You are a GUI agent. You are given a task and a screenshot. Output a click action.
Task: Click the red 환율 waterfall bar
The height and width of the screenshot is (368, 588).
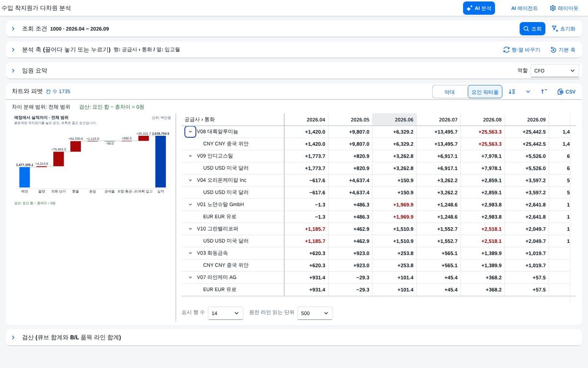coord(75,146)
